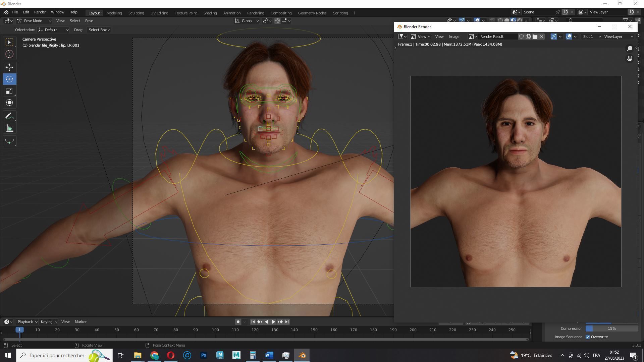Open View mode dropdown in render window
Viewport: 644px width, 362px height.
(421, 37)
